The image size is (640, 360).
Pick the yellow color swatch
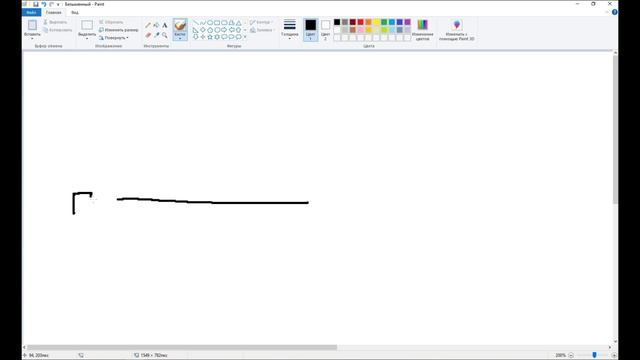376,22
